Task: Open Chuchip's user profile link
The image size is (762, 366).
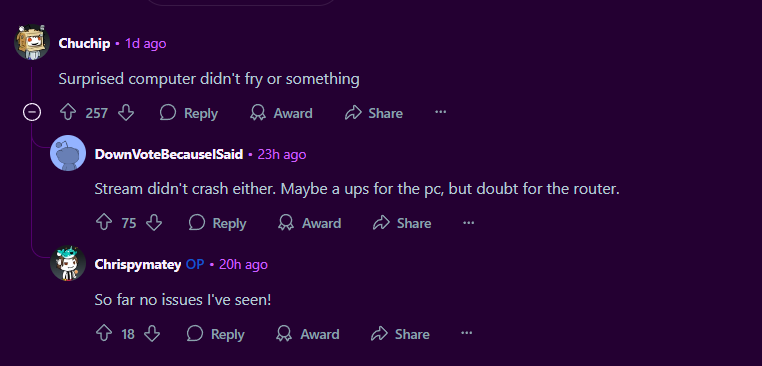Action: tap(84, 43)
